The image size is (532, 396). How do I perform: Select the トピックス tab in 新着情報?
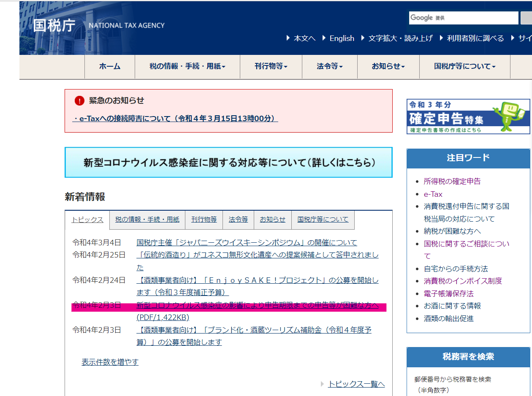pos(87,220)
